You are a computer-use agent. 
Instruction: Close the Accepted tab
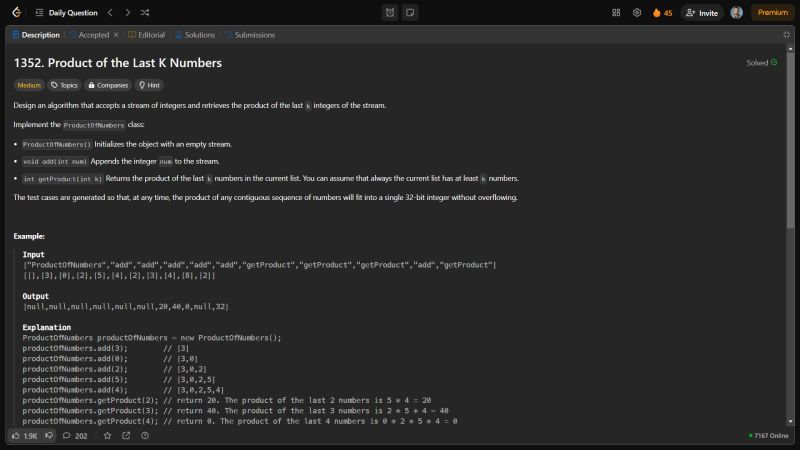(x=116, y=35)
